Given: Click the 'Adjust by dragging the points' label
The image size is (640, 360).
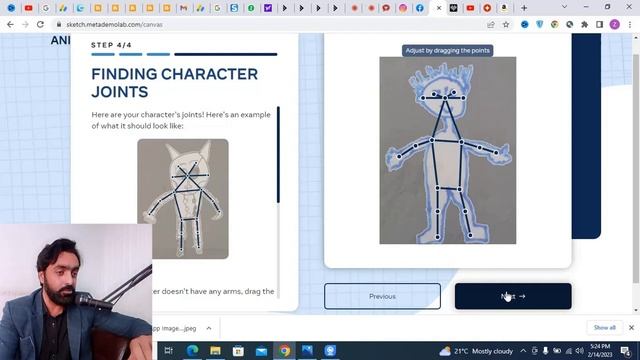Looking at the screenshot, I should pos(448,51).
